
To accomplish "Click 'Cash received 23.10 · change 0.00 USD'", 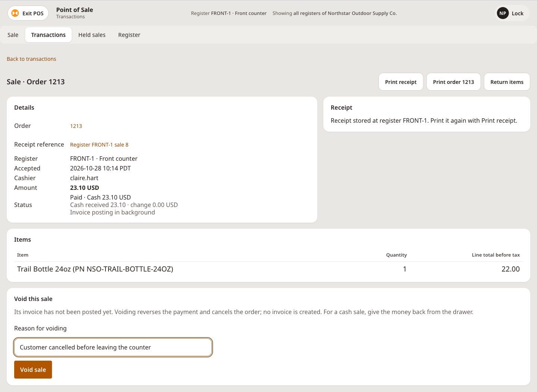I will click(x=124, y=205).
